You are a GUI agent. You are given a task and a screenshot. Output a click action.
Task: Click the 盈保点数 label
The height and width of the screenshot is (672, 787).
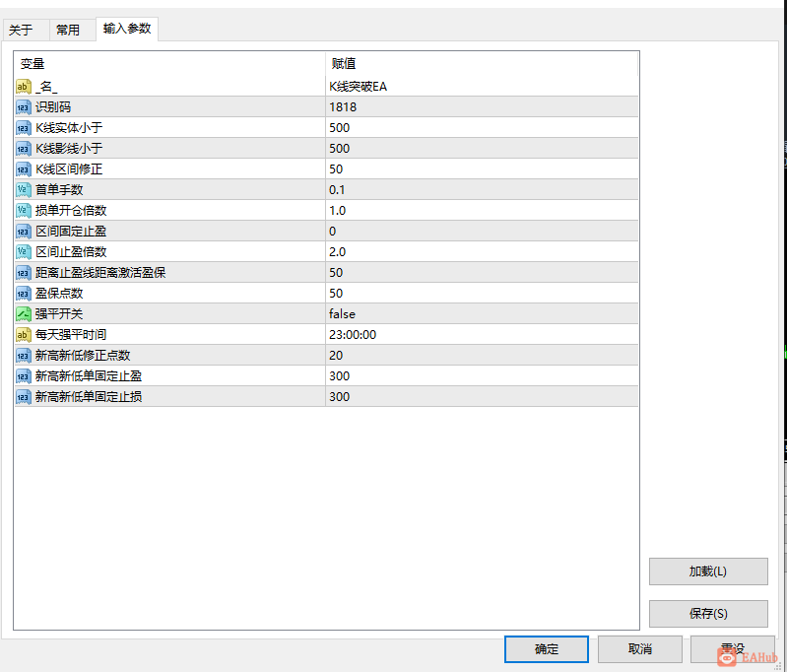[x=59, y=294]
